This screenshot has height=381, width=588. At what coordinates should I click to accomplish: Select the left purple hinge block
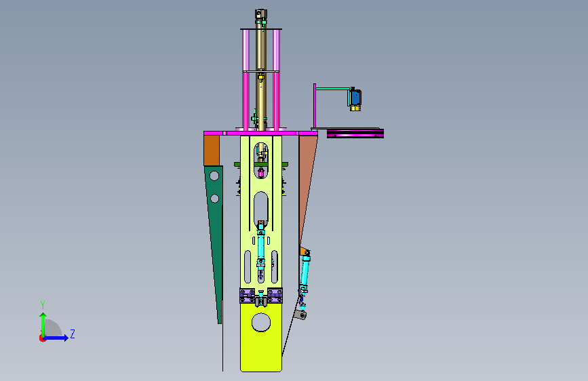pos(247,296)
